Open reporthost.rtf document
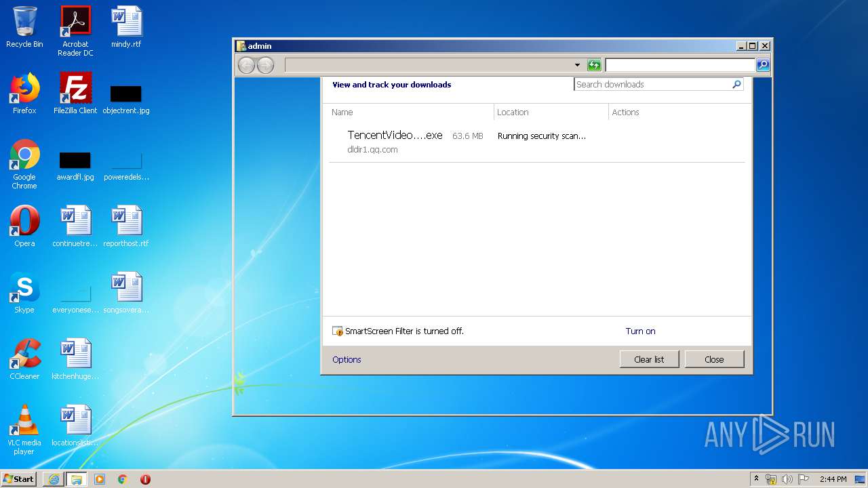The height and width of the screenshot is (488, 868). (126, 226)
